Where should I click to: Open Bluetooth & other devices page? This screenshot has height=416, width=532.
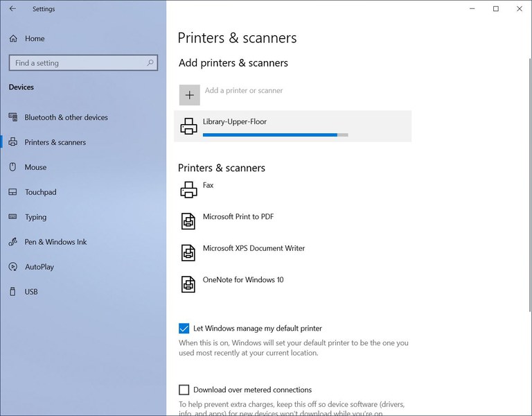[66, 117]
